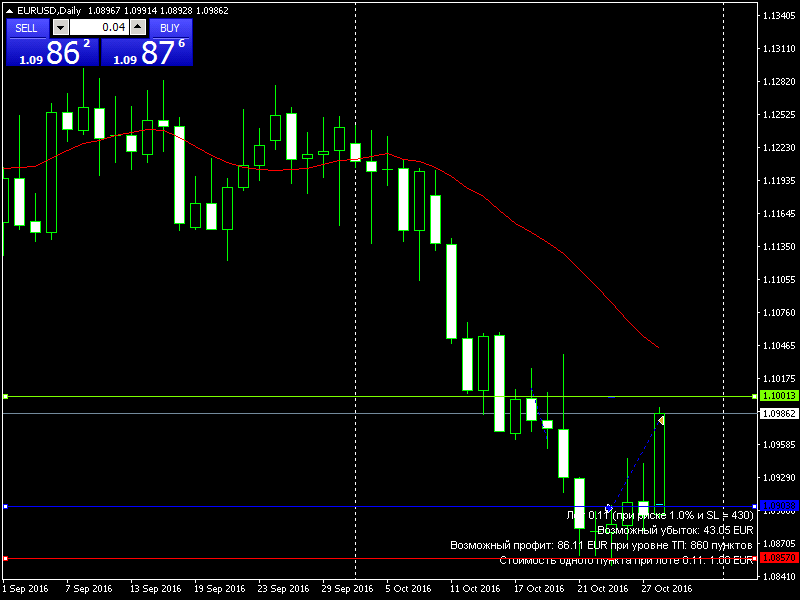
Task: Click the '27 Oct 2016' date label
Action: pos(667,588)
